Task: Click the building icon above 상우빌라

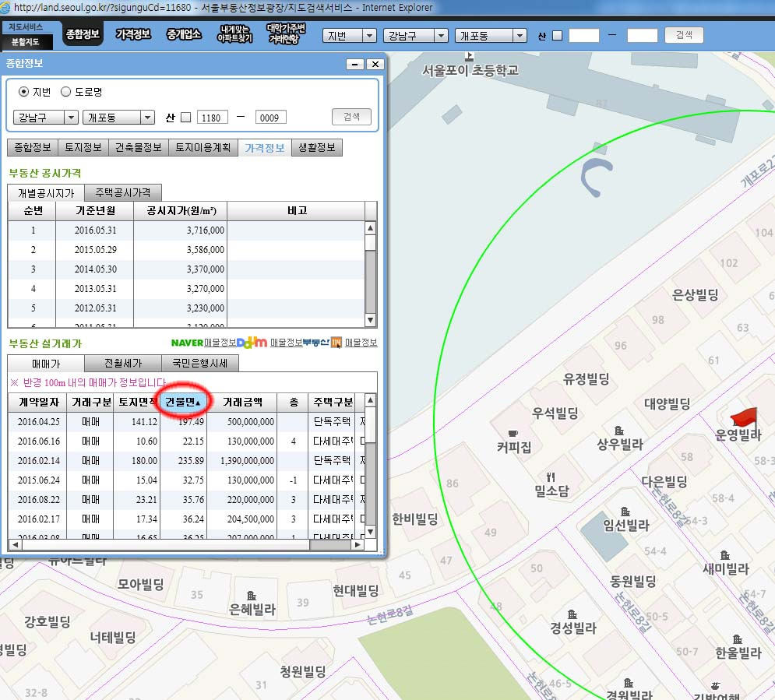Action: pos(618,431)
